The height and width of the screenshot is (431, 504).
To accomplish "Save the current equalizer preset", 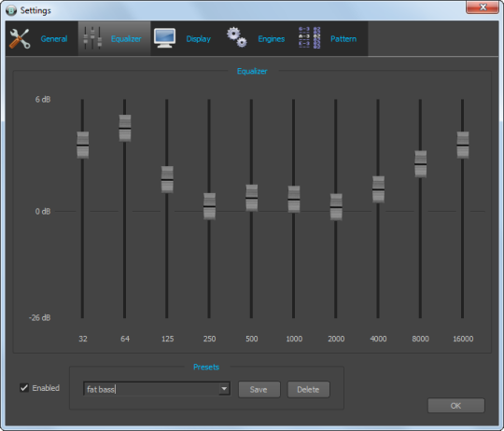I will (259, 390).
